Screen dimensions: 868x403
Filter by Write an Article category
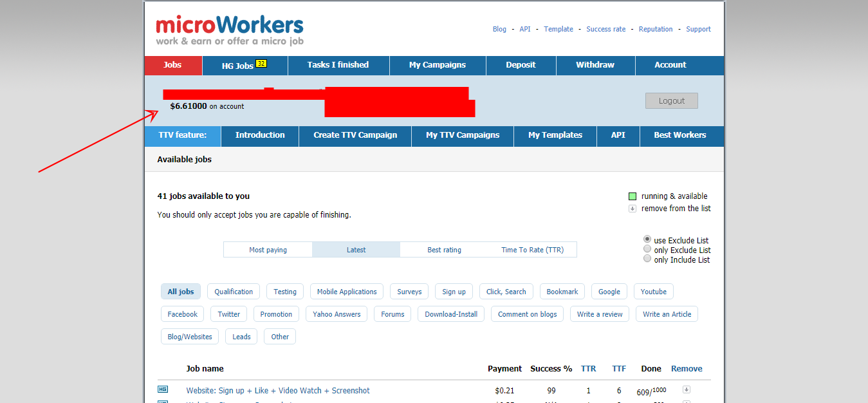667,314
